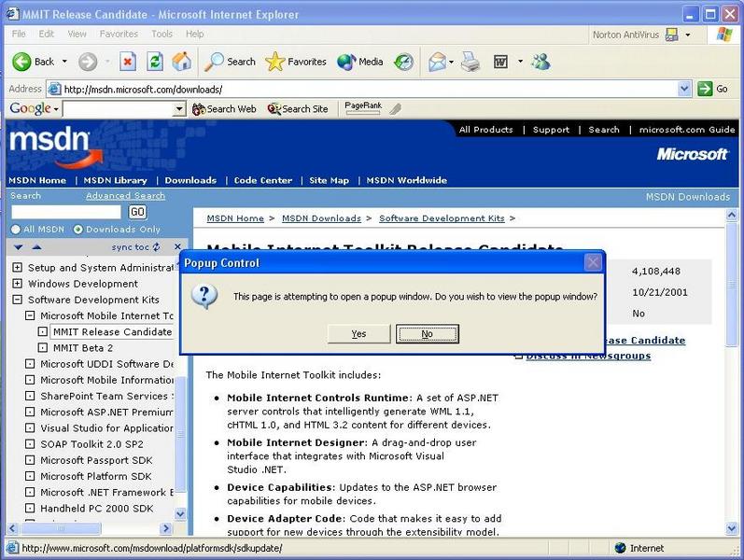Follow the Code Center nav link

263,180
